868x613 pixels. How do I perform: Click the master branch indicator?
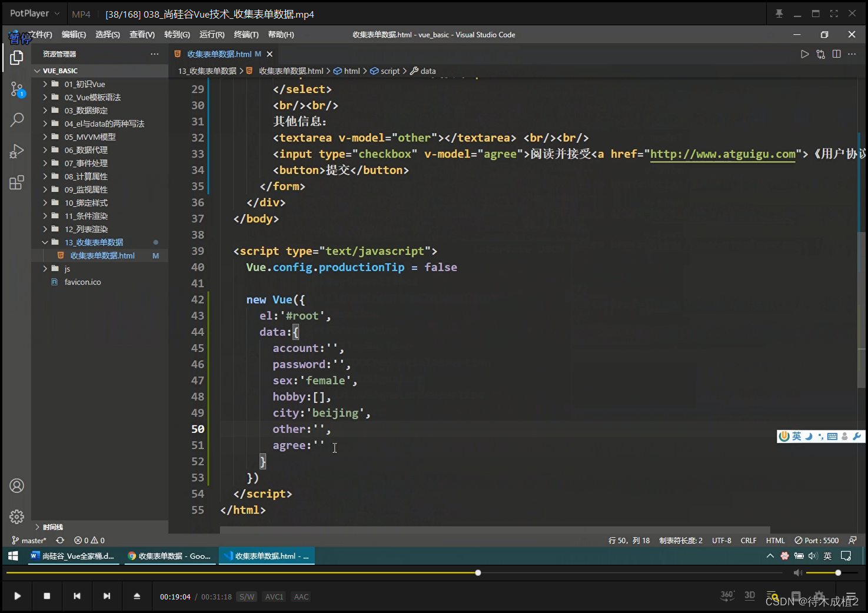click(x=29, y=540)
